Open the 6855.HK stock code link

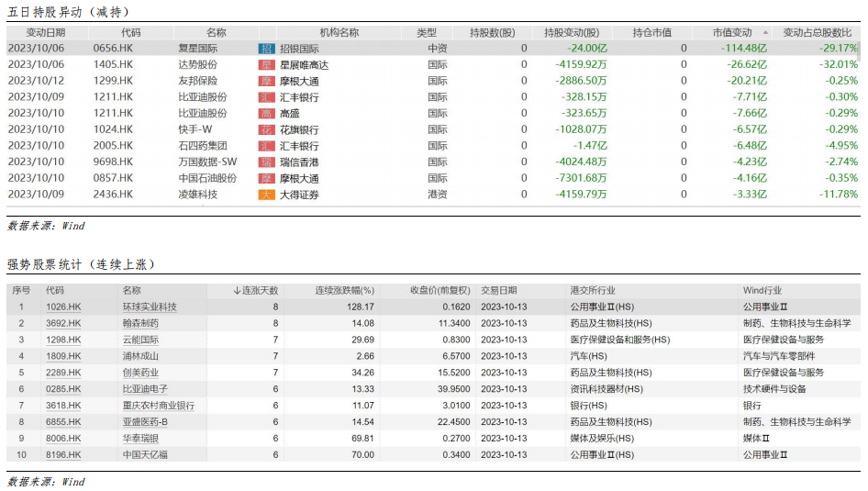click(x=63, y=422)
